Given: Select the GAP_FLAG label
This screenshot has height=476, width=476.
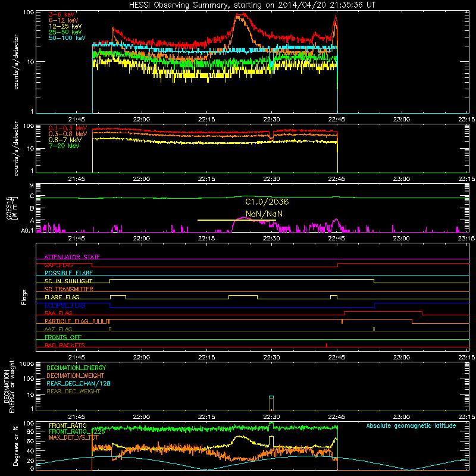Looking at the screenshot, I should (x=58, y=265).
